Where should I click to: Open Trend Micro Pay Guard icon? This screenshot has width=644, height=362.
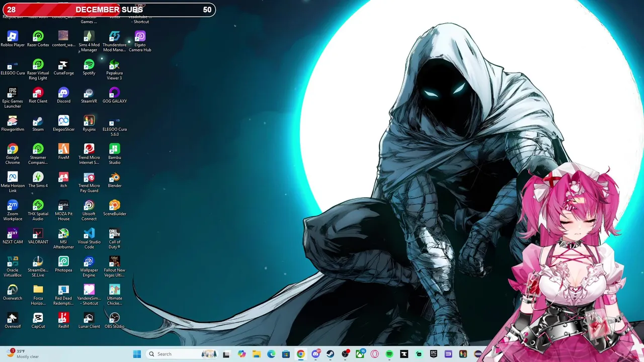tap(89, 183)
